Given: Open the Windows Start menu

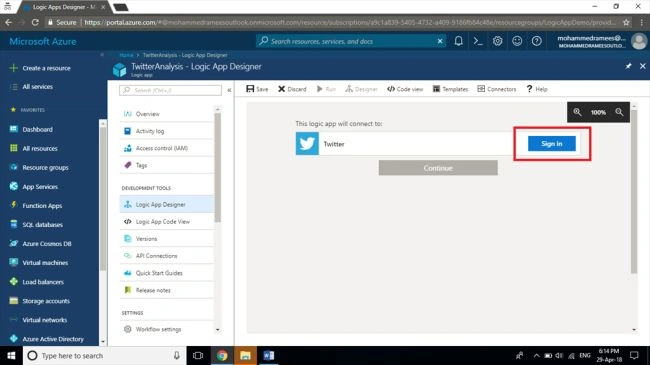Looking at the screenshot, I should tap(11, 355).
